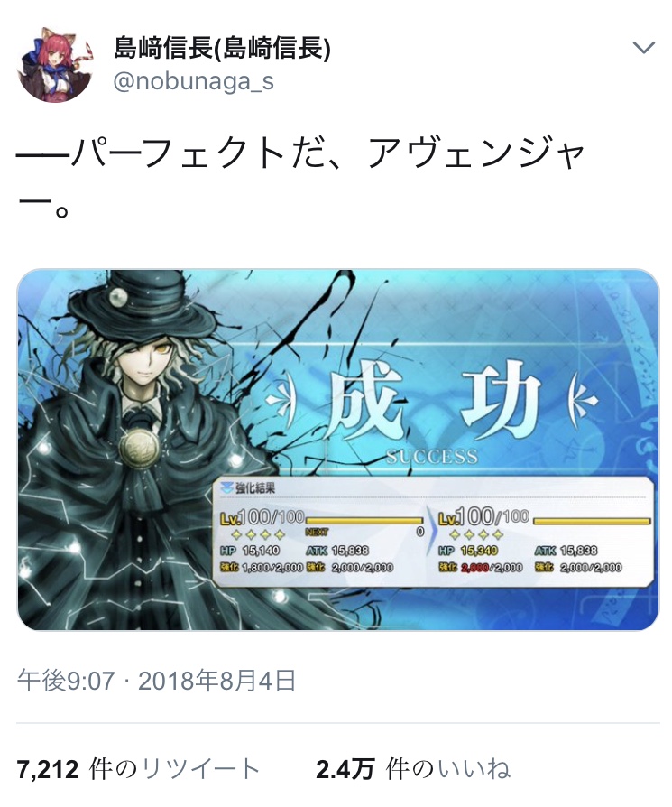Tap the left panel rarity star icons
Screen dimensions: 672x807
click(259, 534)
